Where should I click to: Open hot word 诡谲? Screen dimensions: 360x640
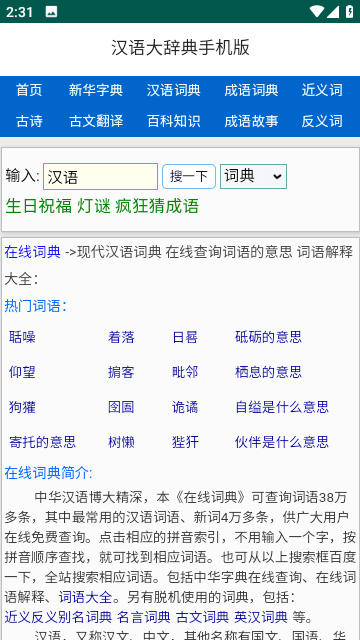185,407
